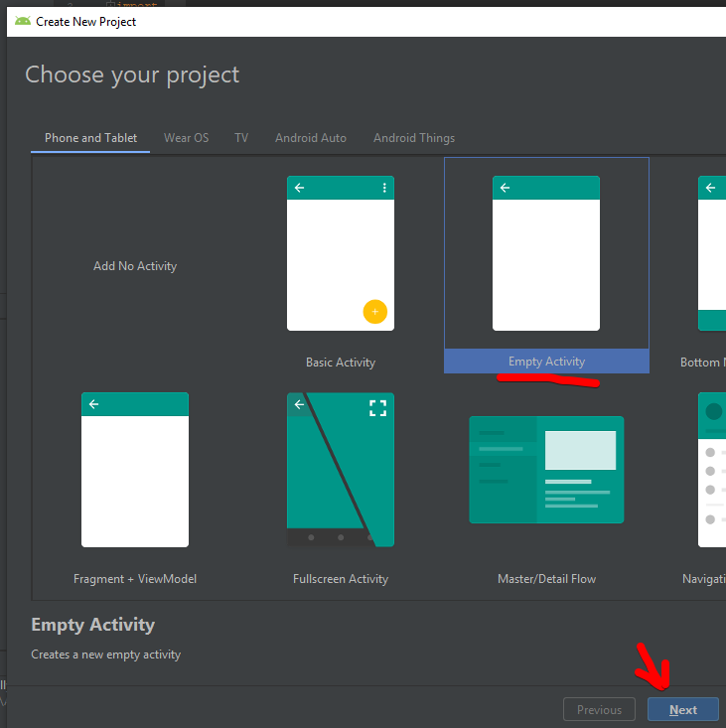Switch to the Wear OS tab
The image size is (726, 728).
click(186, 138)
